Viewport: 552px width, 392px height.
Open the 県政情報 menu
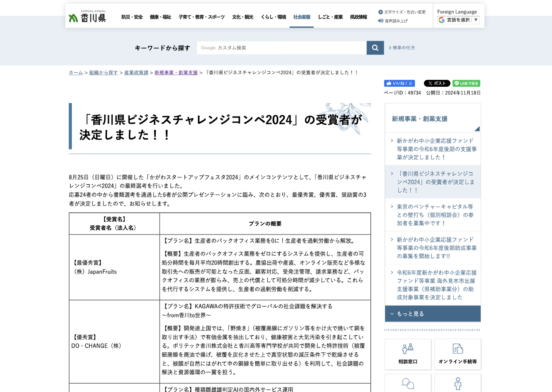click(358, 17)
